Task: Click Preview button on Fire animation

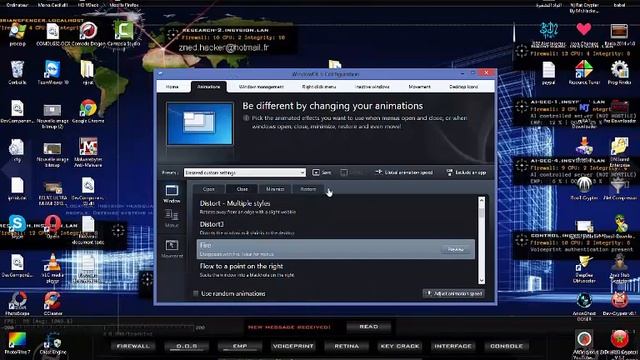Action: [456, 249]
